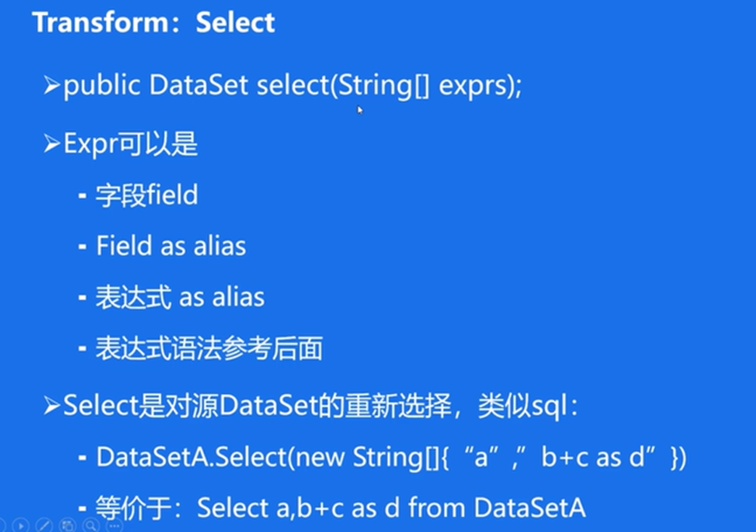This screenshot has height=532, width=756.
Task: Click the '等价于：Select a,b+c as d' line
Action: (341, 507)
